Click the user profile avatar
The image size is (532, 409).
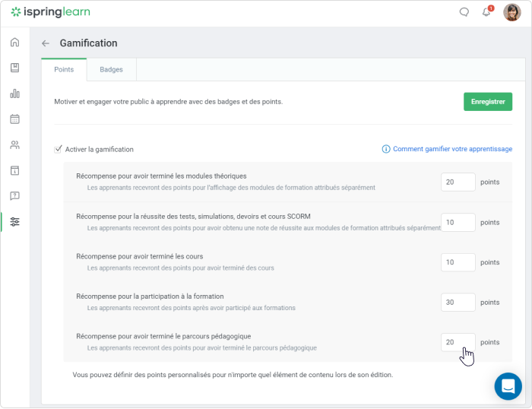511,13
